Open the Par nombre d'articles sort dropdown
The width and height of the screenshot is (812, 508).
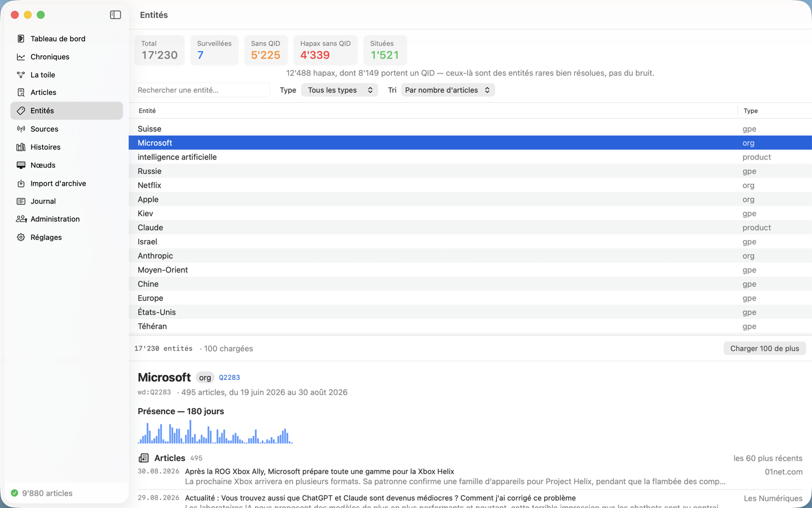(x=448, y=90)
